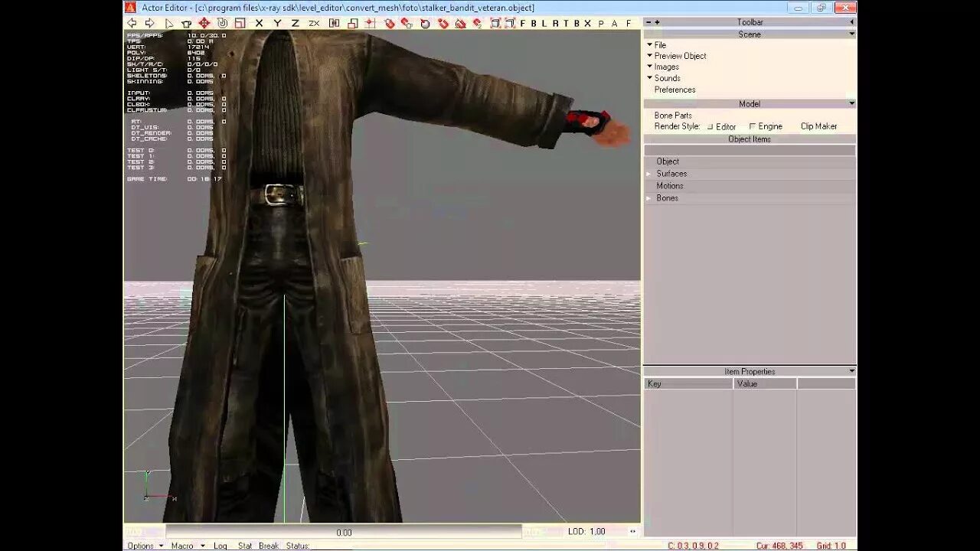Screen dimensions: 980x551
Task: Open the Macro menu in the status bar
Action: (188, 546)
